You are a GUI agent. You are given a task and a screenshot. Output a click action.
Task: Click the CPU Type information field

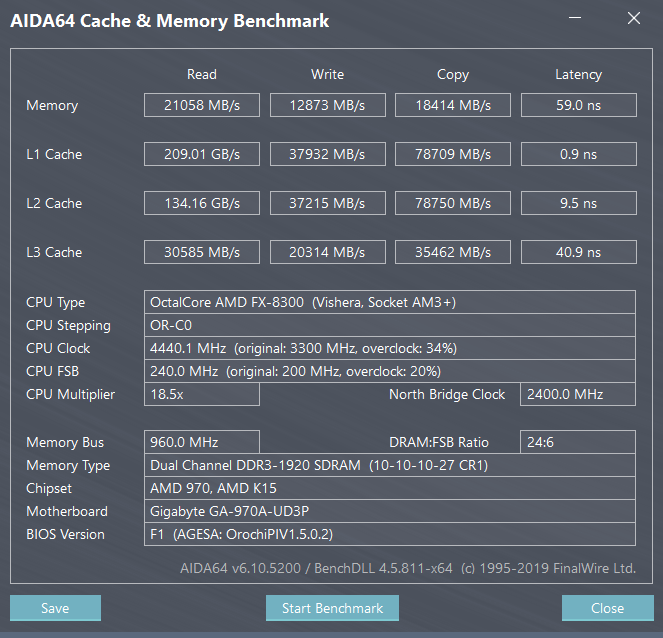(x=390, y=302)
